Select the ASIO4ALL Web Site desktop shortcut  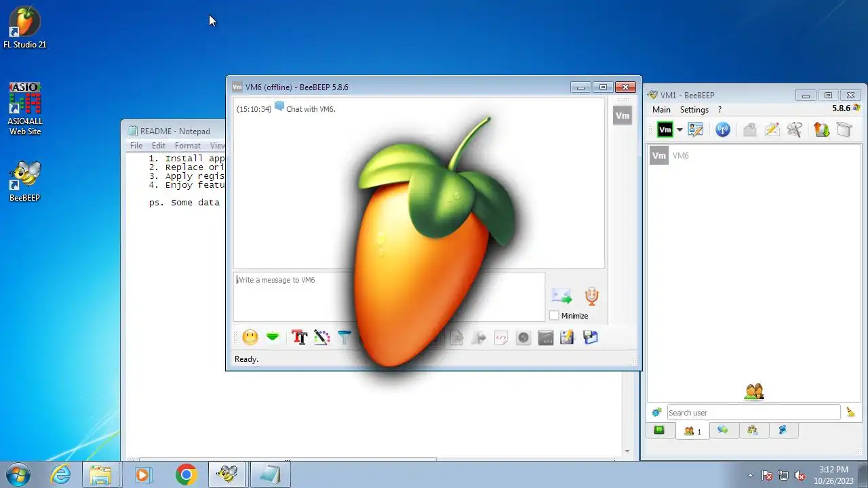tap(25, 108)
